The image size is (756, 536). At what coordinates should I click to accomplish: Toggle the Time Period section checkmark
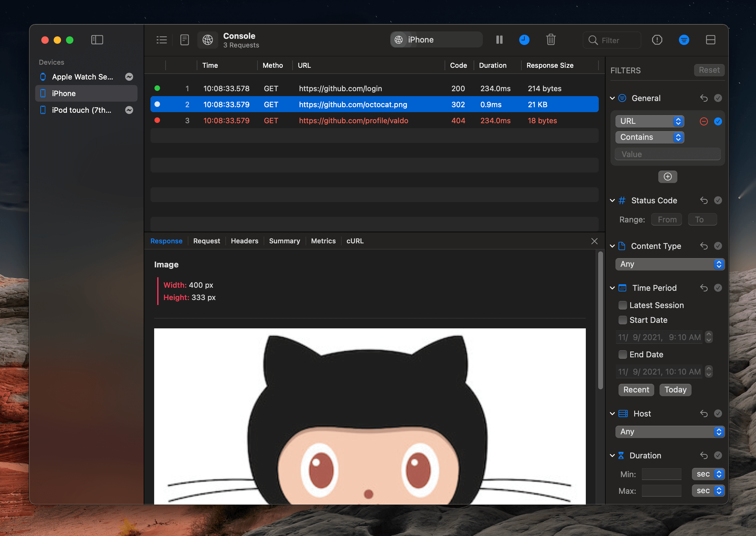[718, 288]
